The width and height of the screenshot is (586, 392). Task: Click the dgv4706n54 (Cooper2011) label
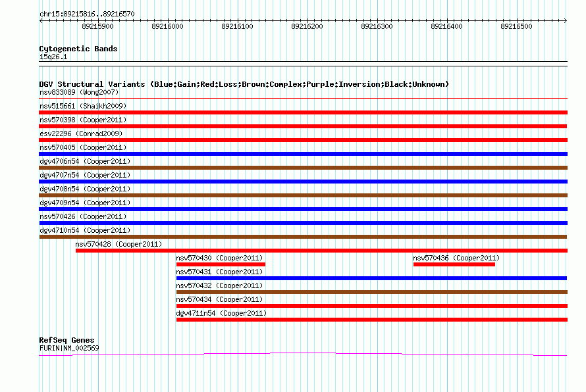85,161
